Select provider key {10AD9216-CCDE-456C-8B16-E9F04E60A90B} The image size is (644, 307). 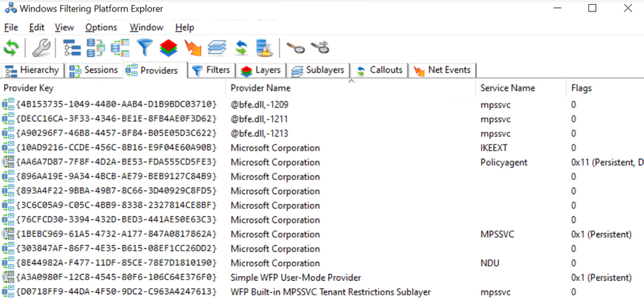coord(116,148)
